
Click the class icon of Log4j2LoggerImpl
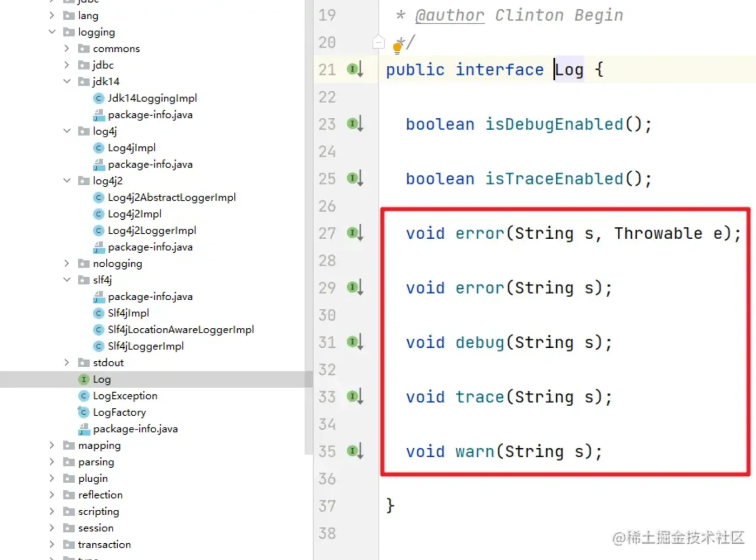[98, 231]
